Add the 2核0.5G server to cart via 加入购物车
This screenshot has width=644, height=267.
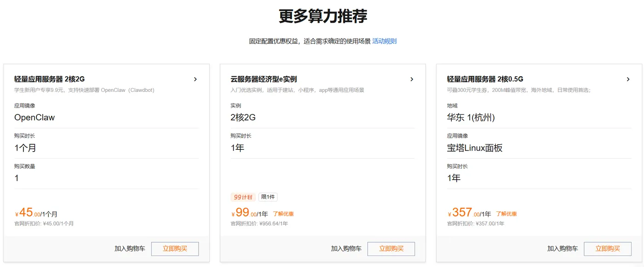click(562, 249)
